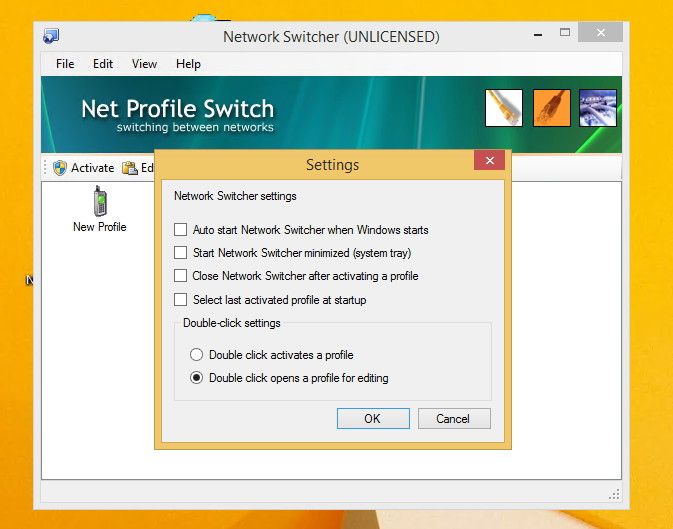Open the View menu
The image size is (673, 529).
coord(144,64)
